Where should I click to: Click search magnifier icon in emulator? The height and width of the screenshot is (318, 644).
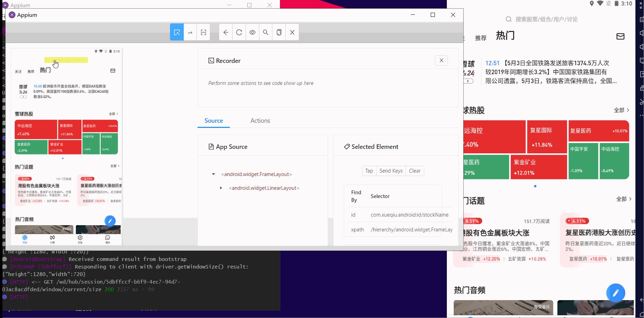pos(509,19)
